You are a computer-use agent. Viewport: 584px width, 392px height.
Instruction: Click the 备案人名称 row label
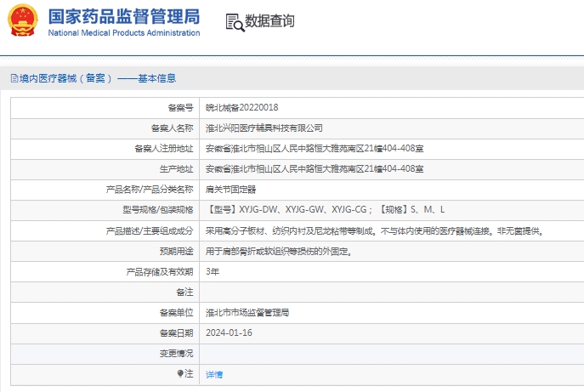click(x=172, y=128)
